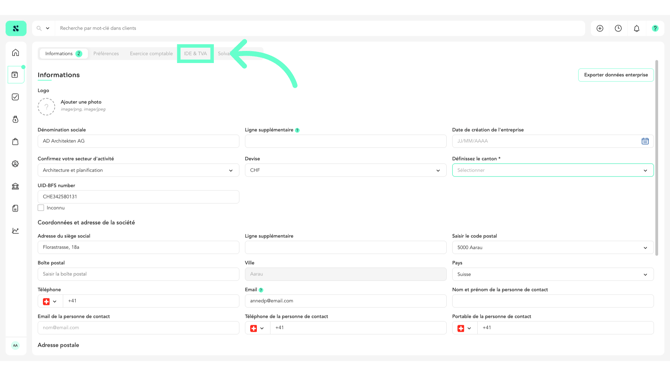Open the bank building icon in sidebar

15,186
